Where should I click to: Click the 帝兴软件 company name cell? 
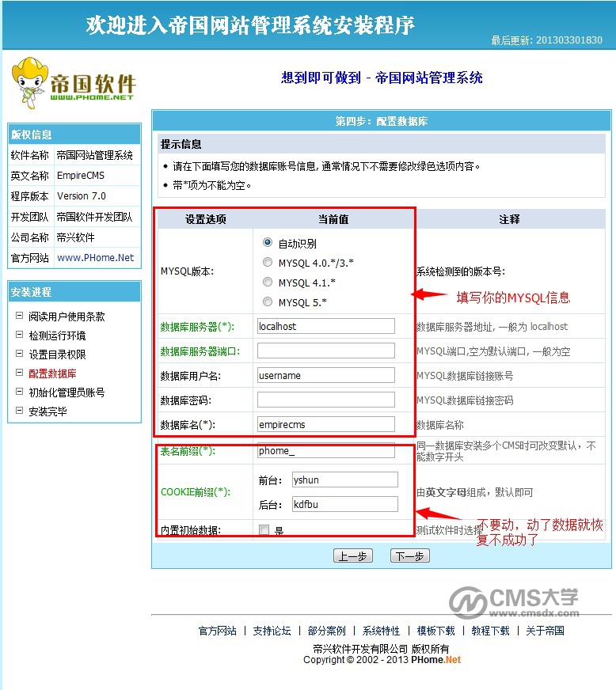pyautogui.click(x=97, y=237)
